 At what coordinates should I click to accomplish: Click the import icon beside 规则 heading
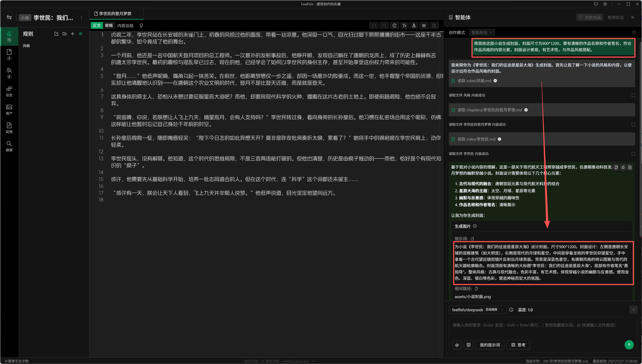point(57,34)
